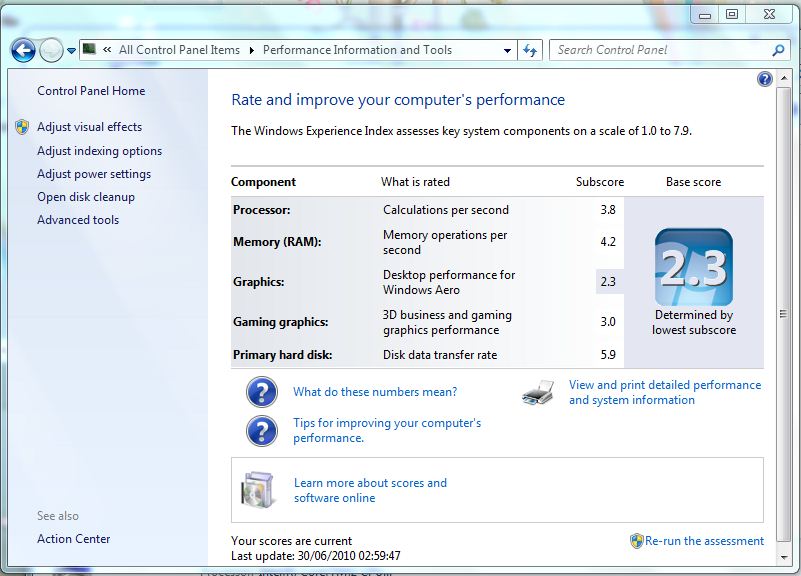Open Advanced tools
Viewport: 801px width, 576px height.
point(78,220)
